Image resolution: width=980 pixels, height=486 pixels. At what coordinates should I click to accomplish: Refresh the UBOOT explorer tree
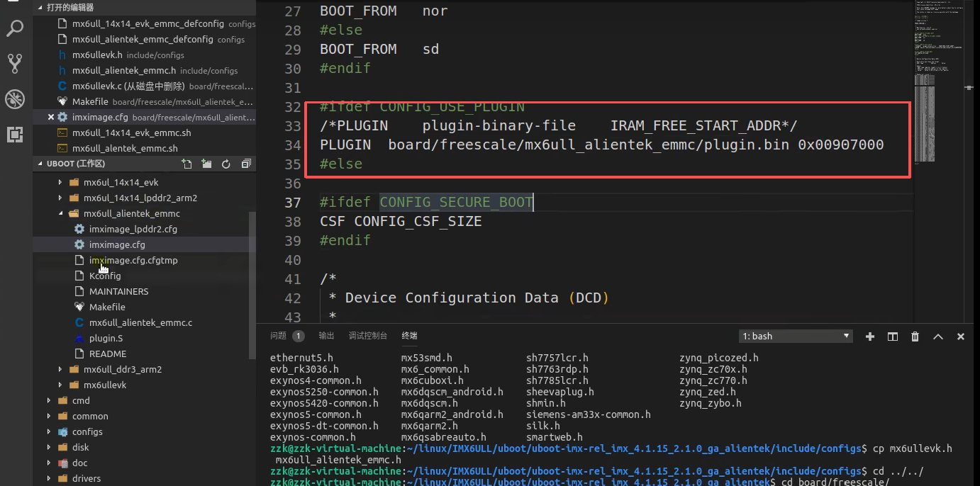[x=226, y=164]
